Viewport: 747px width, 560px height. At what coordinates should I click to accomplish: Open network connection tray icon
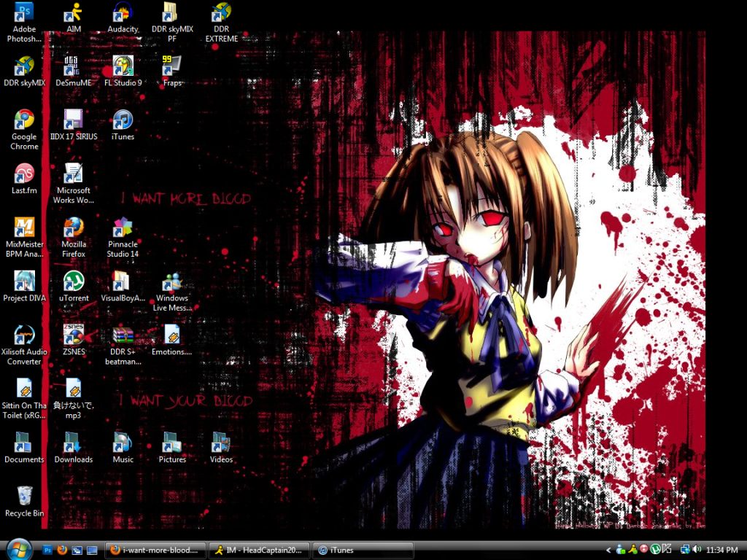pos(685,550)
